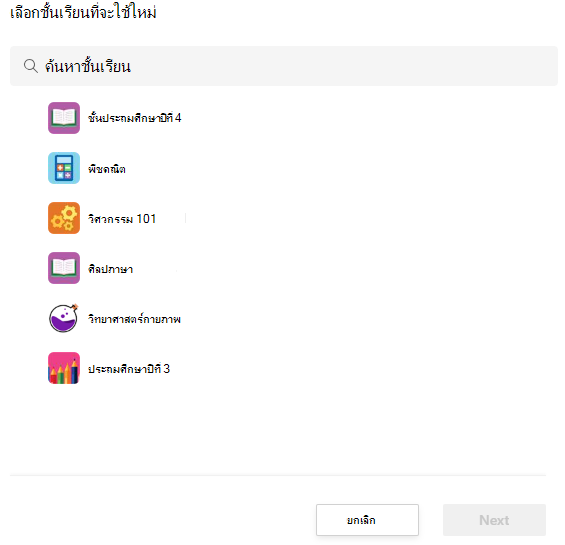The width and height of the screenshot is (565, 545).
Task: Click the calculator icon for พีชคณิต
Action: (64, 168)
